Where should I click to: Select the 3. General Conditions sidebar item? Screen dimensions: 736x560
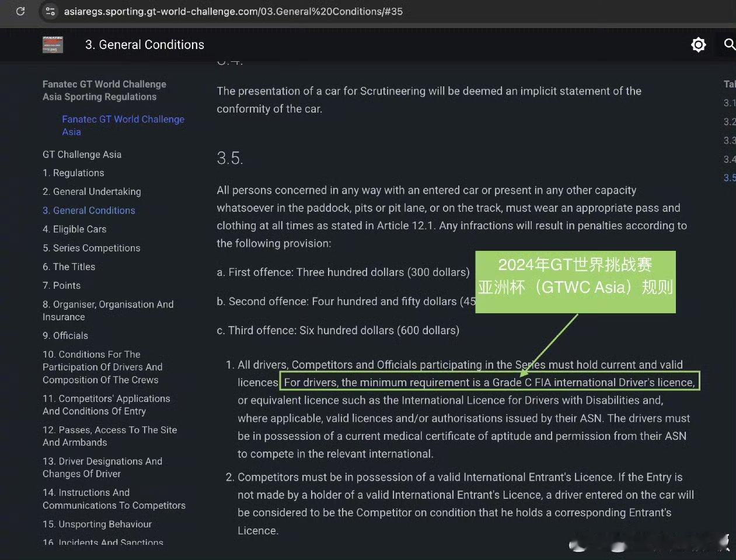[89, 210]
